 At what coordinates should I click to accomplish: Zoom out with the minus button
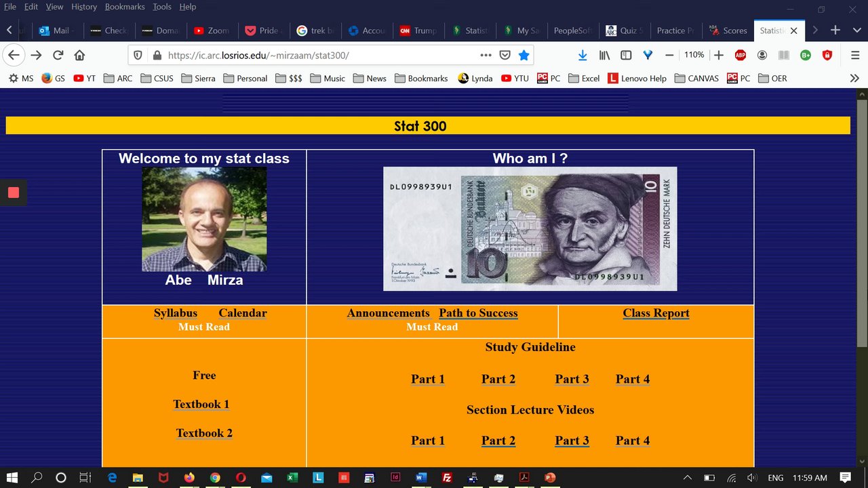[x=669, y=55]
